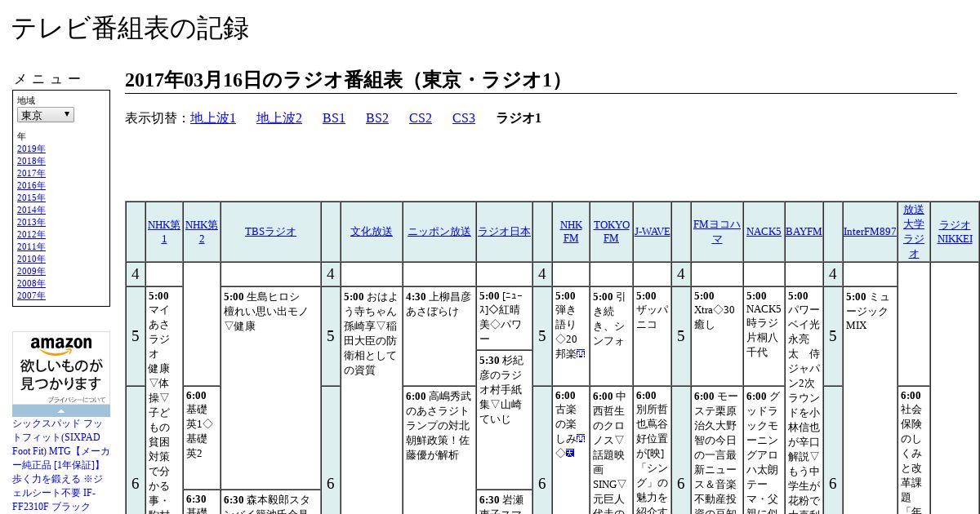980x514 pixels.
Task: Open the TBSラジオ station link
Action: pos(270,232)
